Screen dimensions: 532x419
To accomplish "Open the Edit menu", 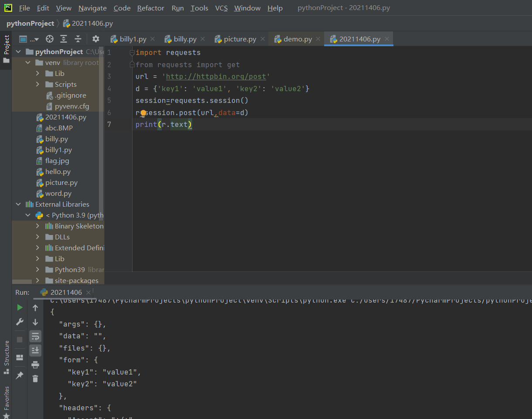I will tap(43, 8).
